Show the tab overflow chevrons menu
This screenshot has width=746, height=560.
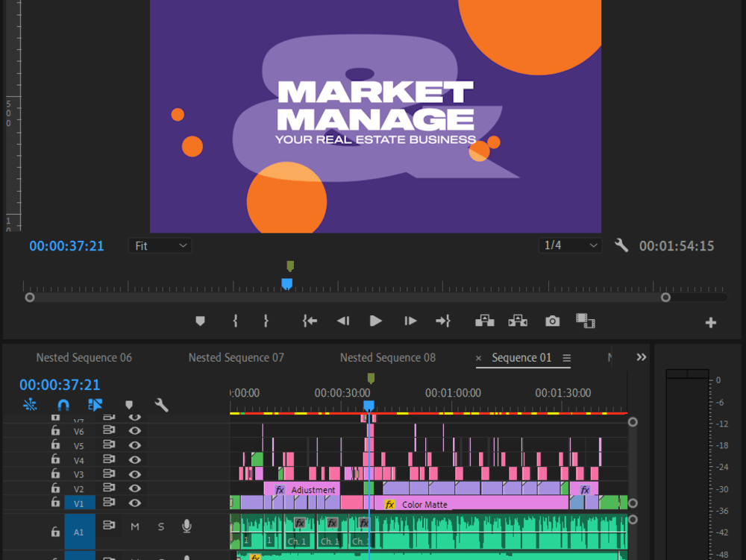pos(642,357)
